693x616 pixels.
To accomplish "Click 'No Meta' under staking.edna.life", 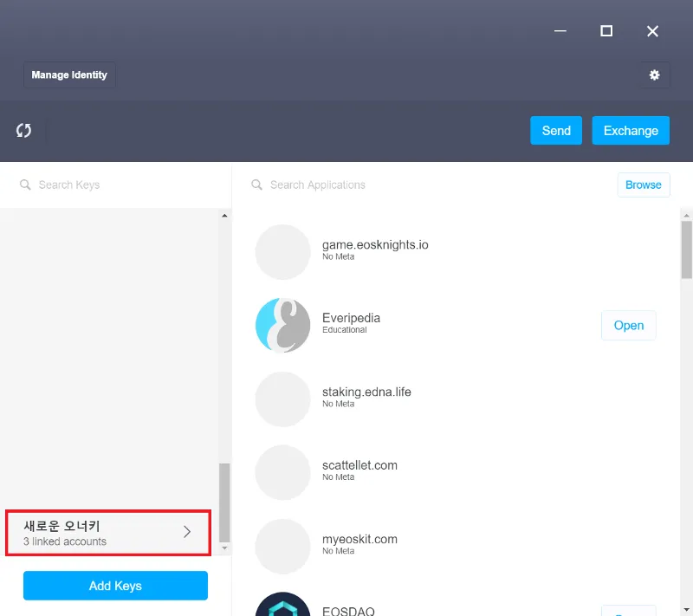I will point(338,404).
